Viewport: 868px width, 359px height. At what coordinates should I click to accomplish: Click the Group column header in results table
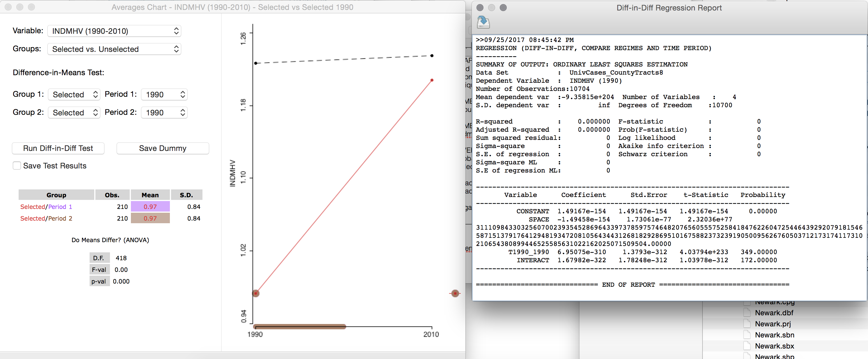pyautogui.click(x=56, y=195)
